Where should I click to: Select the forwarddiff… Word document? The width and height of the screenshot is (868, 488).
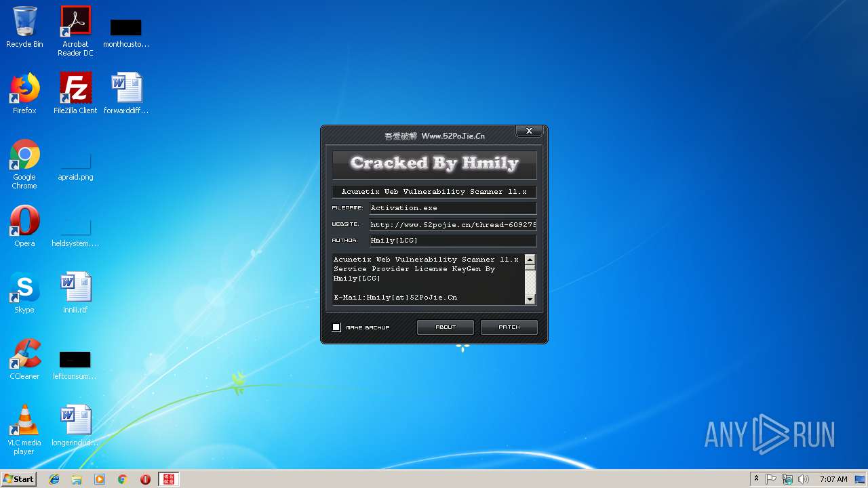(126, 94)
